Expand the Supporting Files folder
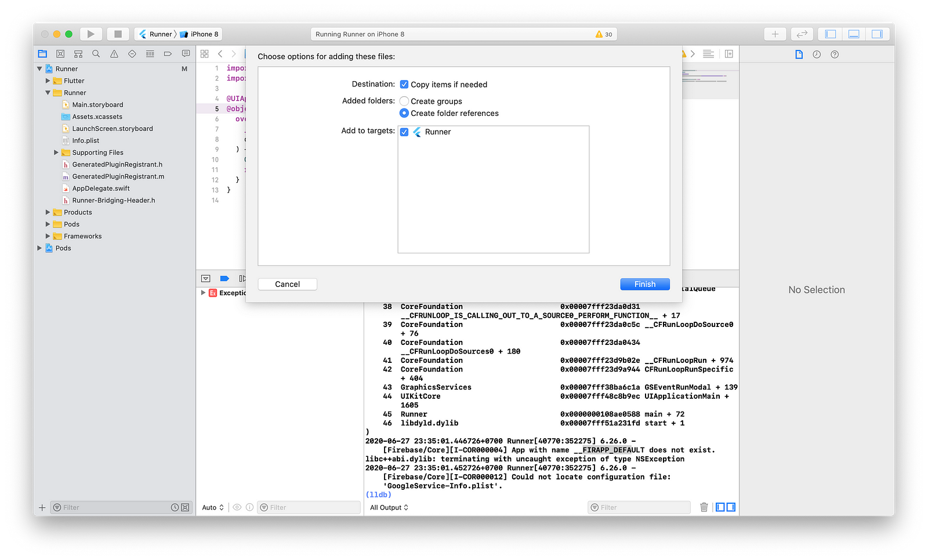The height and width of the screenshot is (560, 928). [56, 152]
